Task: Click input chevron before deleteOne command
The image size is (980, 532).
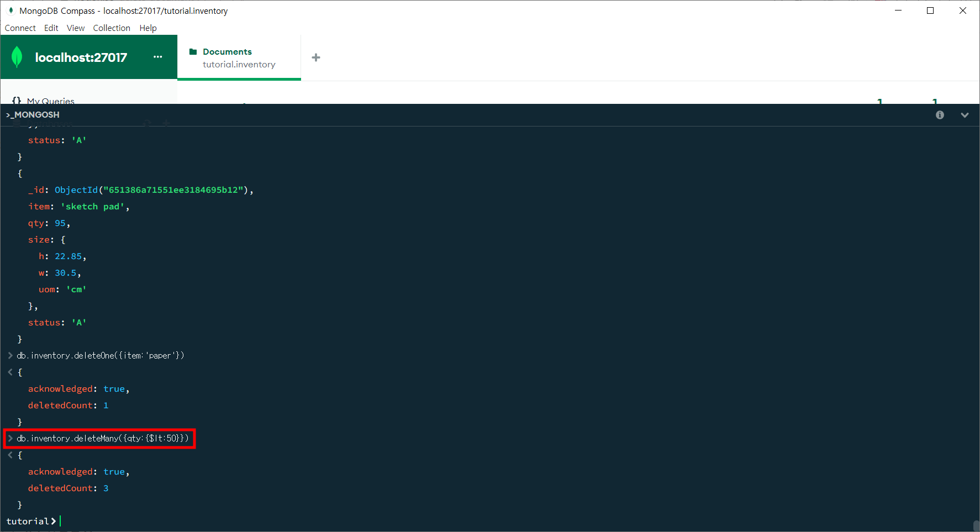Action: point(10,355)
